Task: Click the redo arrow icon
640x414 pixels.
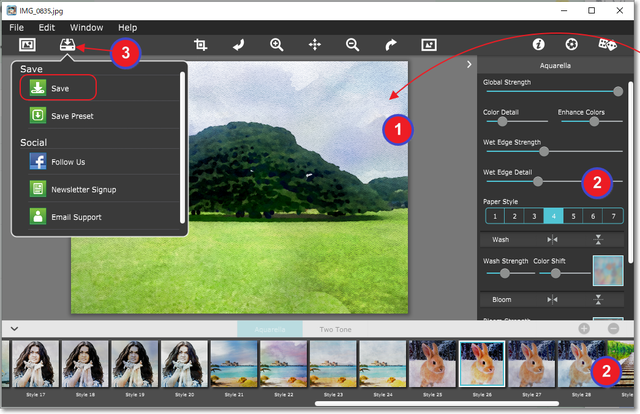Action: pos(391,45)
